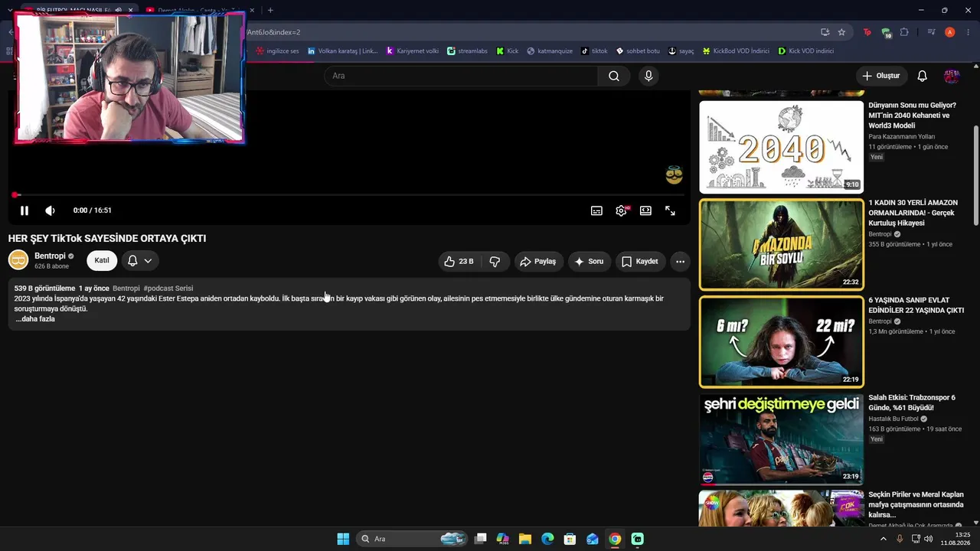Open sayaç bookmark
980x551 pixels.
pos(681,51)
